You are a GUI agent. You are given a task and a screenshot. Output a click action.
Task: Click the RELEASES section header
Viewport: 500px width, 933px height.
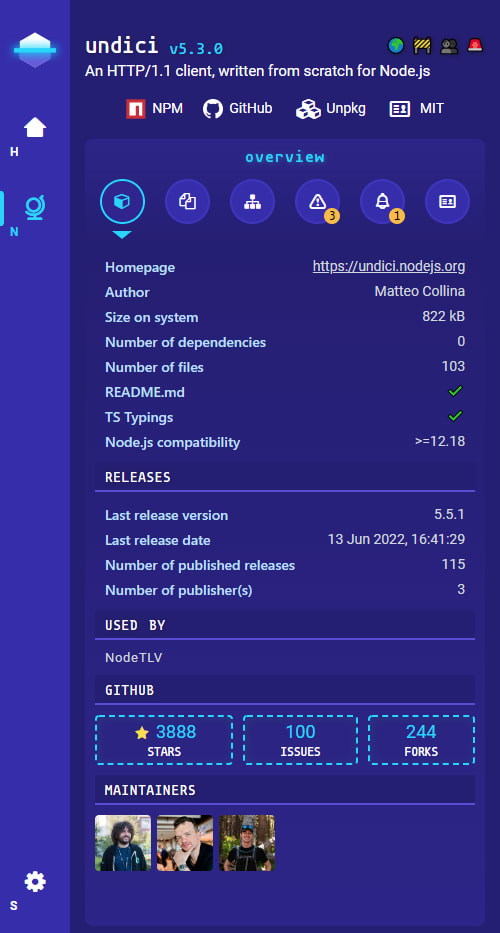(285, 477)
